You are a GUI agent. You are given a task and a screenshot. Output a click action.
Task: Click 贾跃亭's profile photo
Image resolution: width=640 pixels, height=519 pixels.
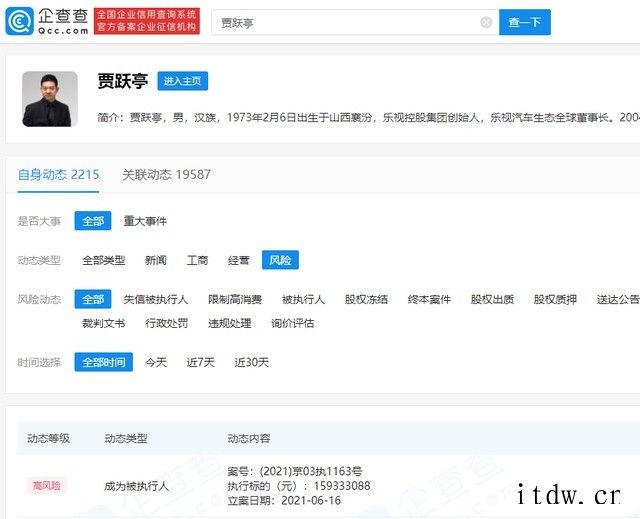pyautogui.click(x=50, y=99)
